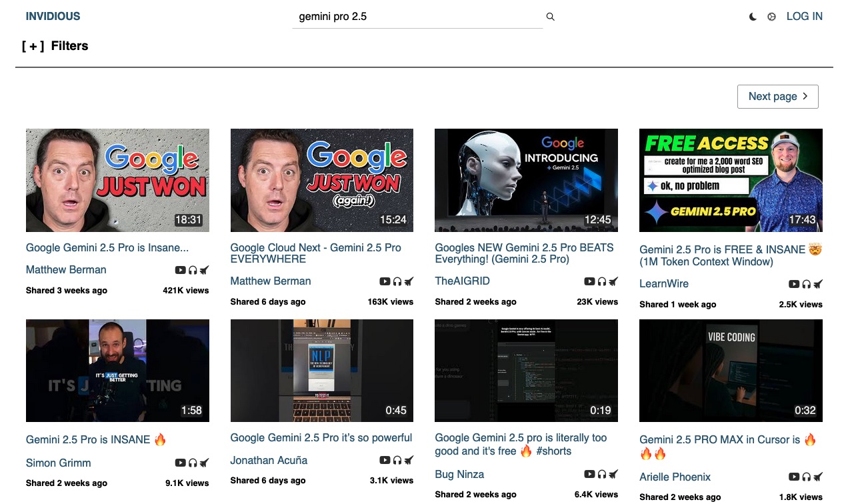This screenshot has width=852, height=504.
Task: Click the magnifying glass search icon
Action: (550, 17)
